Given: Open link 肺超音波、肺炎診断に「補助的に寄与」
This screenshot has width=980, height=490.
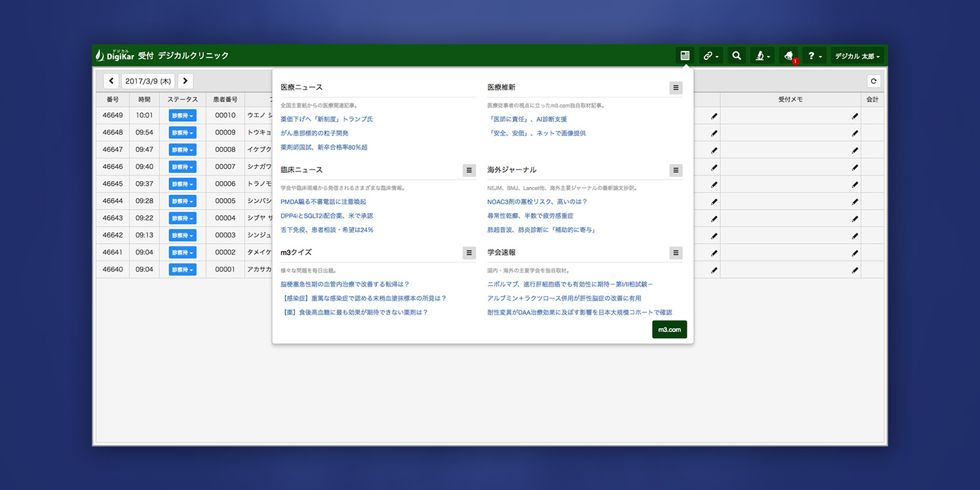Looking at the screenshot, I should click(542, 230).
